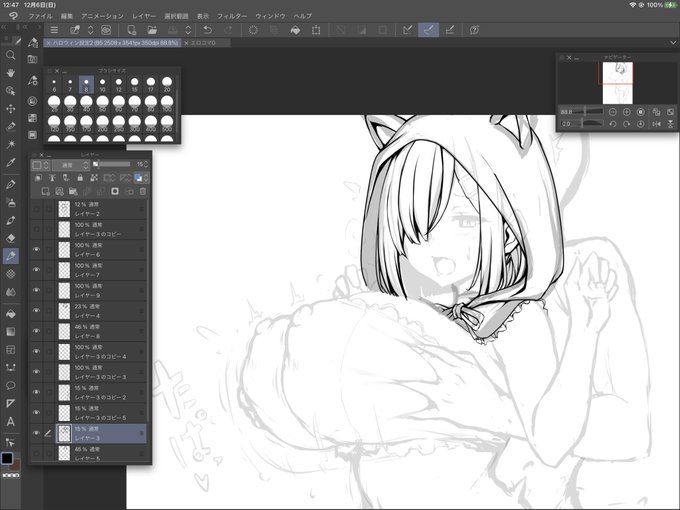Open the ファイル menu

40,16
